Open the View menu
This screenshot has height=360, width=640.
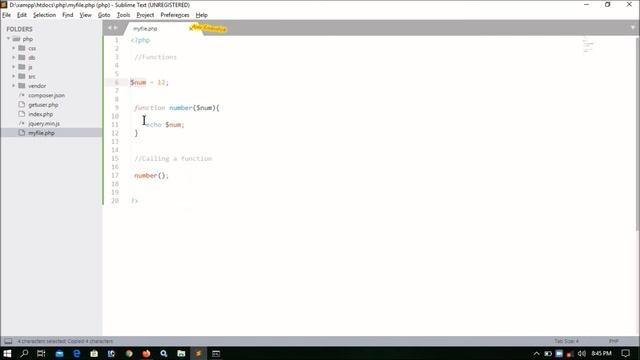[85, 15]
